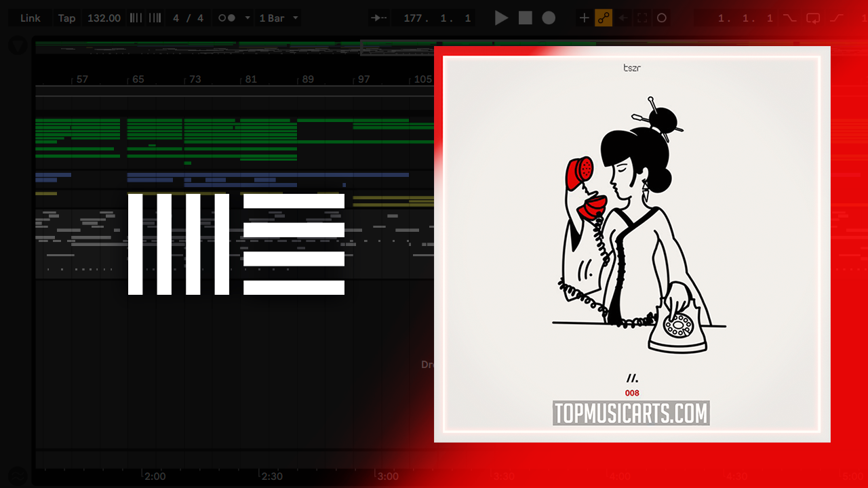The image size is (868, 488).
Task: Toggle the Loop switch in the control bar
Action: (x=812, y=18)
